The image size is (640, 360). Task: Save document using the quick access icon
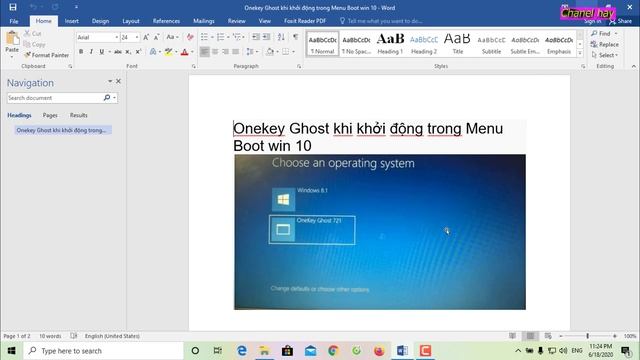point(13,7)
